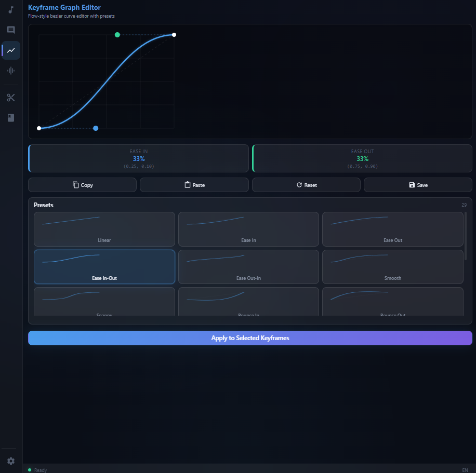Click the Paste clipboard icon
The width and height of the screenshot is (476, 473).
point(187,185)
